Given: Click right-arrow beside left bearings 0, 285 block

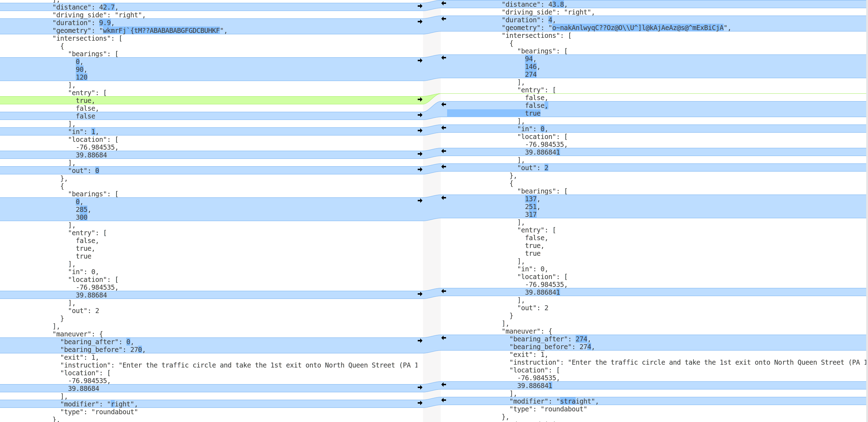Looking at the screenshot, I should [x=420, y=201].
